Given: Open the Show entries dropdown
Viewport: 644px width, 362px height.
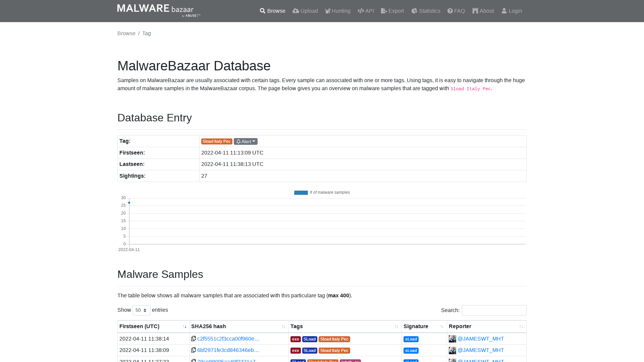Looking at the screenshot, I should [142, 310].
